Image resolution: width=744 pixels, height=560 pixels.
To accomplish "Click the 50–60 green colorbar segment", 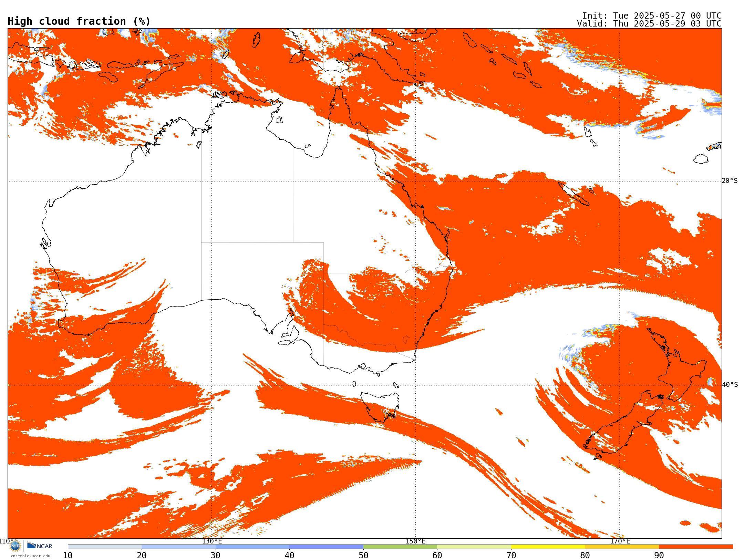I will coord(400,547).
